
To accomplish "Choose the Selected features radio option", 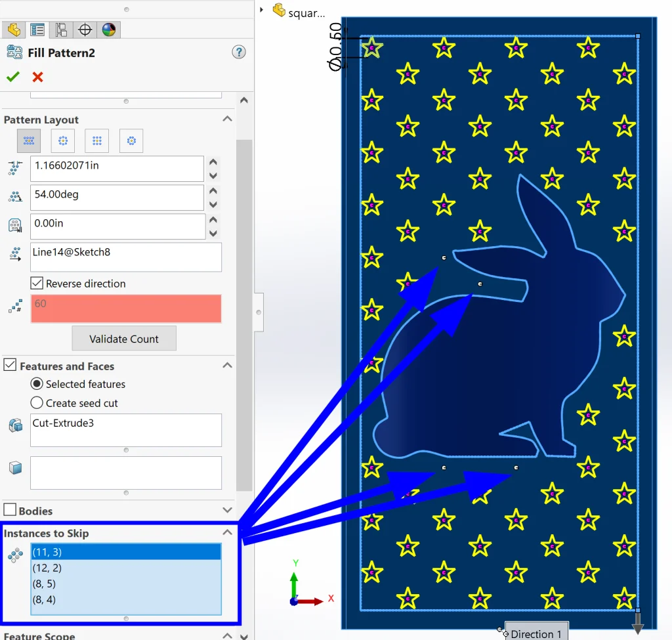I will (37, 383).
